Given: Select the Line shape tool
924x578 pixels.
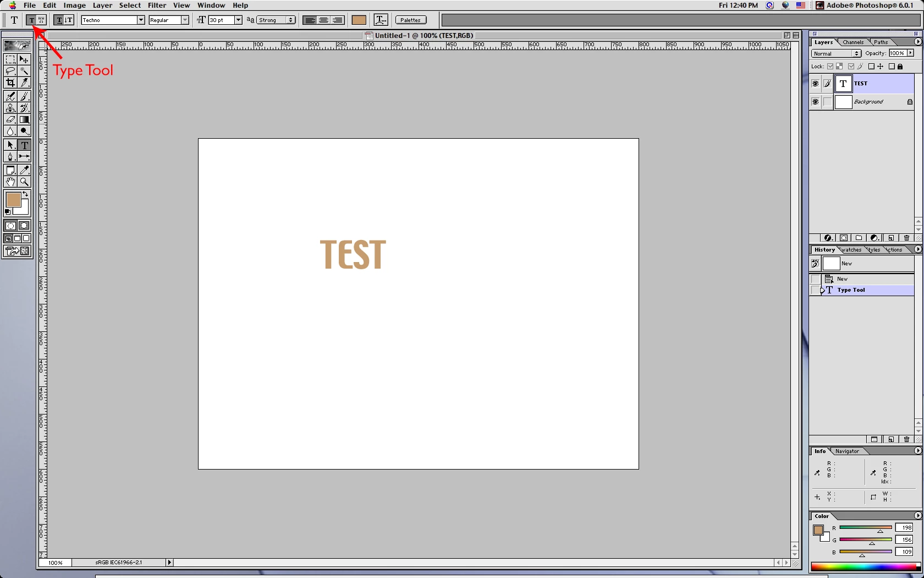Looking at the screenshot, I should coord(24,156).
